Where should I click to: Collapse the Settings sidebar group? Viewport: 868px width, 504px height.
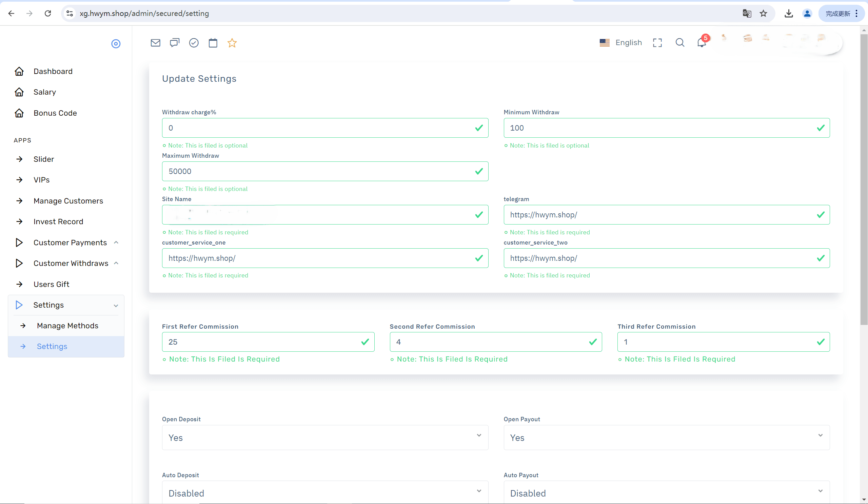[x=67, y=305]
